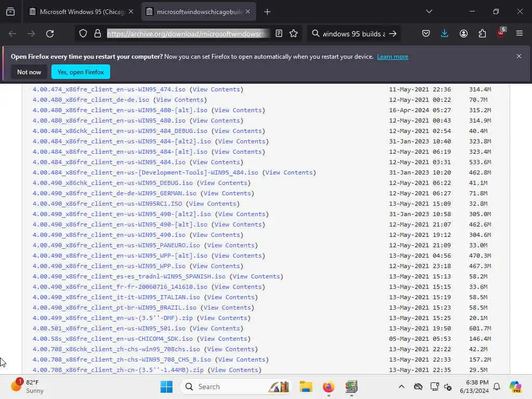Open 4.00.480 WIN95_480-[alt].iso link
Image resolution: width=532 pixels, height=399 pixels.
[120, 110]
